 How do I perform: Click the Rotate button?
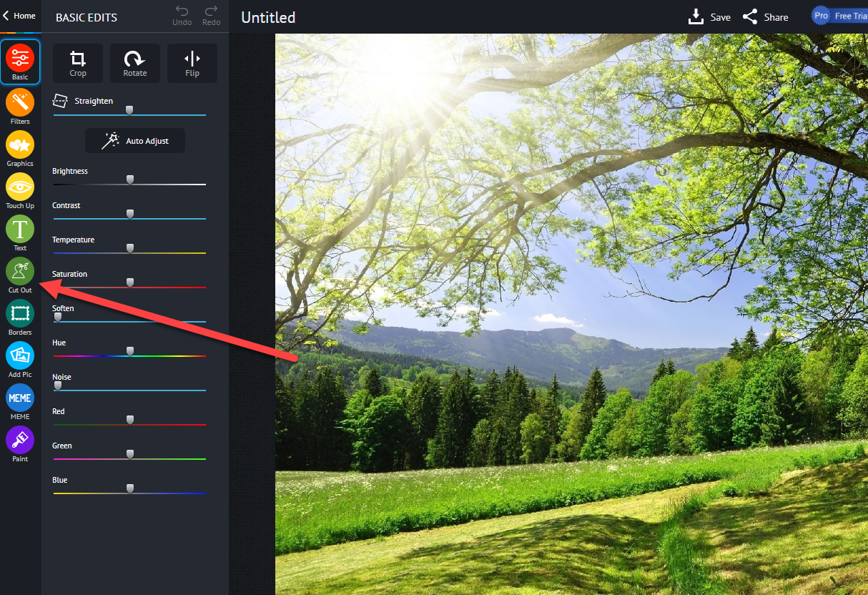coord(135,64)
